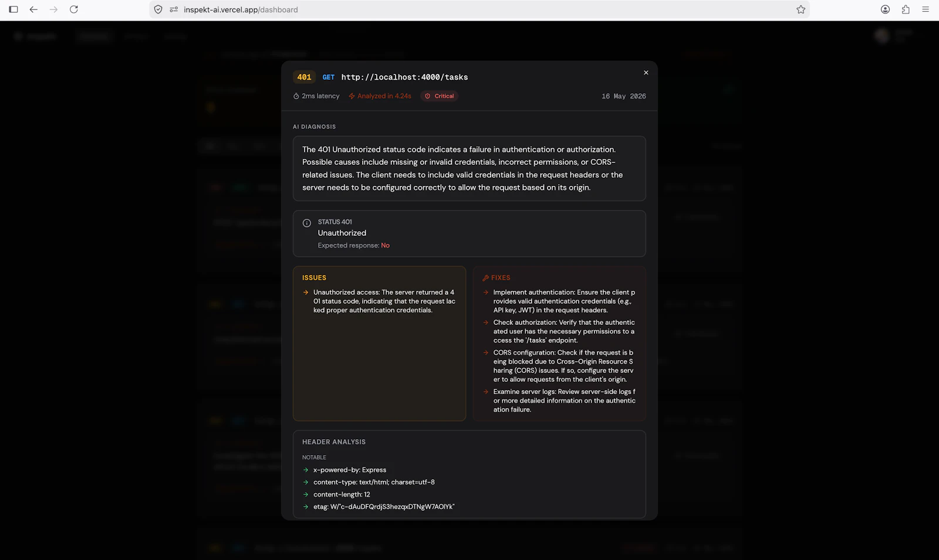Click the green arrow beside content-type
This screenshot has height=560, width=939.
click(x=306, y=483)
